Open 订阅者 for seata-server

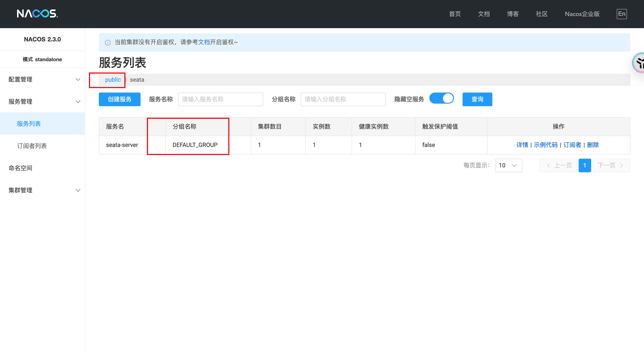(572, 145)
